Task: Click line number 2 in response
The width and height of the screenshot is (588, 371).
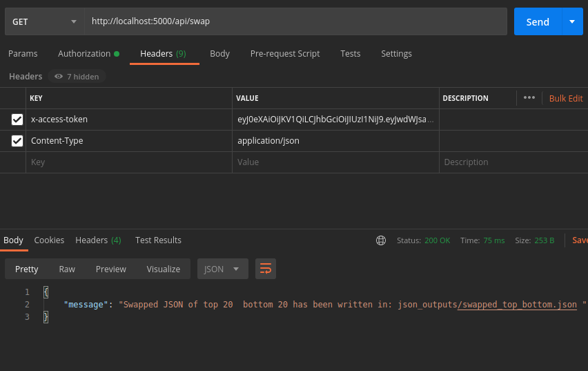Action: (27, 305)
